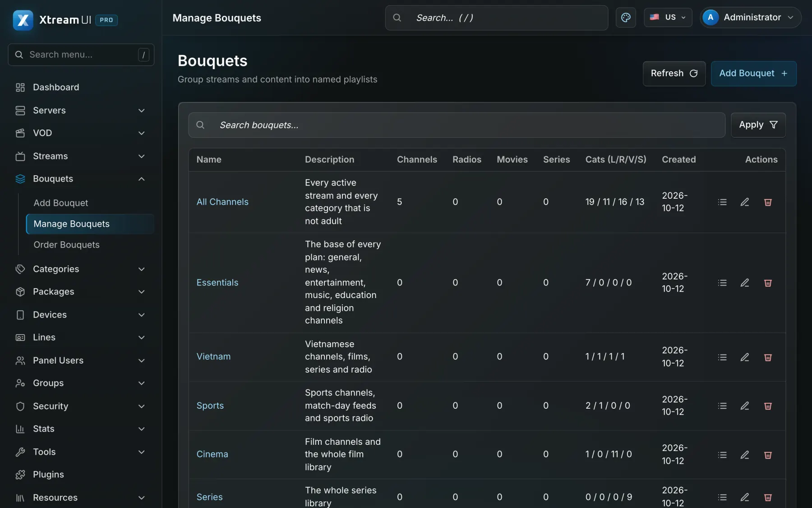The width and height of the screenshot is (812, 508).
Task: Edit the Vietnam bouquet via pencil icon
Action: pyautogui.click(x=745, y=357)
